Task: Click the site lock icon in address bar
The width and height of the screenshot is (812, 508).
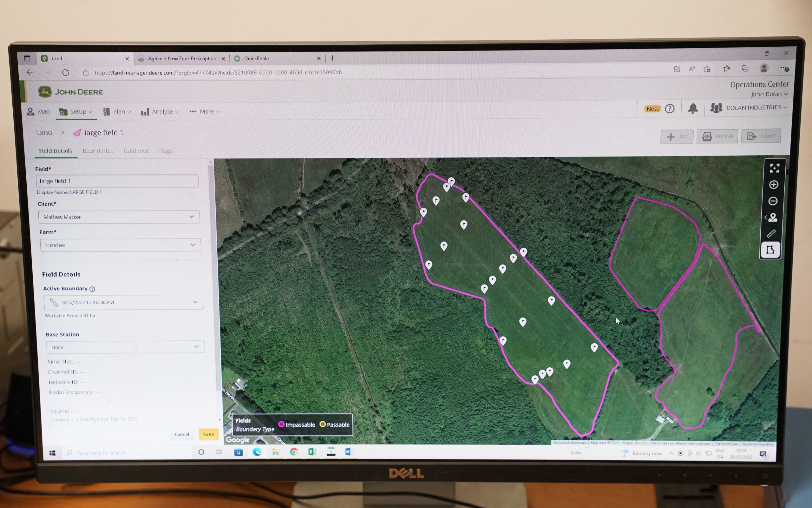Action: (x=86, y=72)
